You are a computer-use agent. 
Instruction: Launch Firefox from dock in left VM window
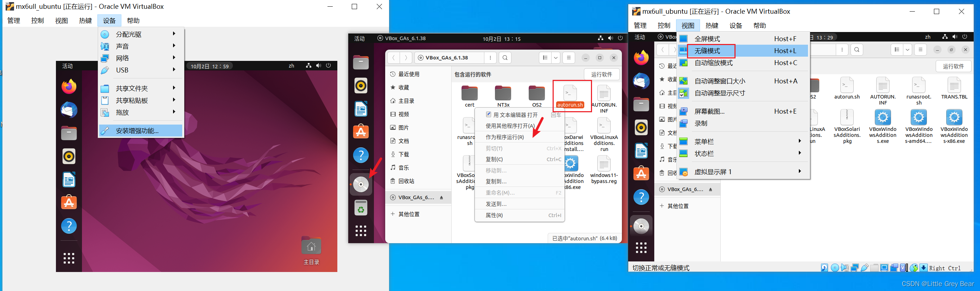69,87
